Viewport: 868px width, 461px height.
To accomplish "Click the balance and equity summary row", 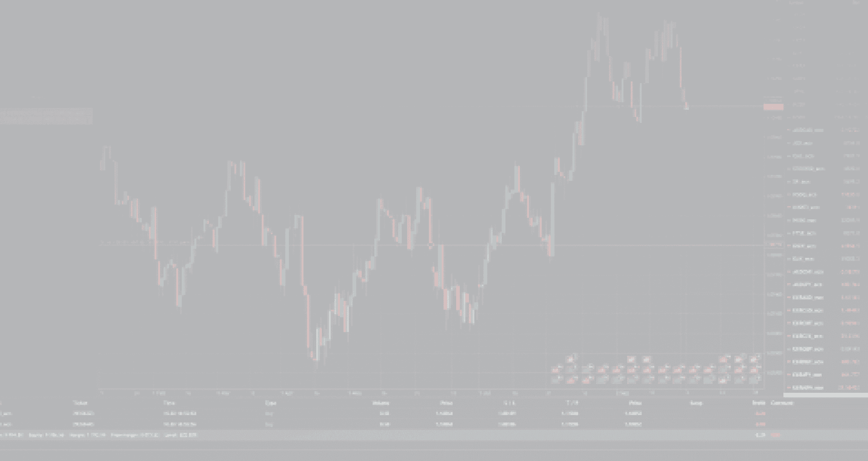I will (x=99, y=435).
